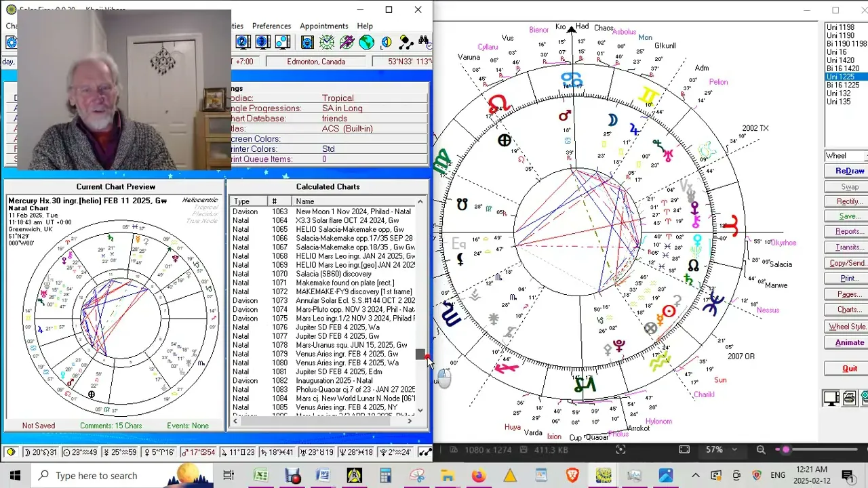This screenshot has width=868, height=488.
Task: Sort by the Type column header
Action: [249, 201]
